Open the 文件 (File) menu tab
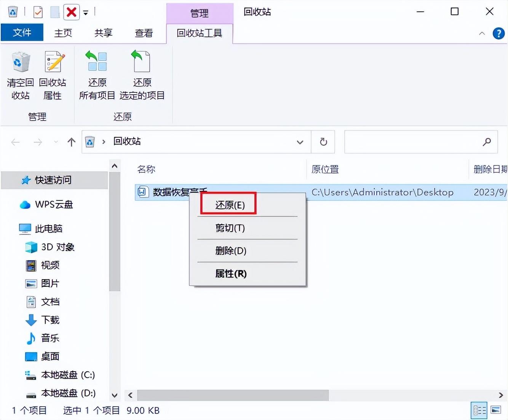This screenshot has height=420, width=508. [x=22, y=33]
